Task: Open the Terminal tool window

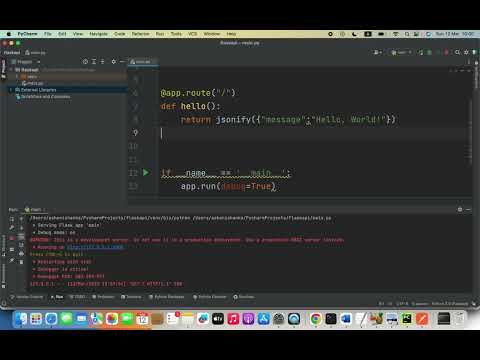Action: point(131,297)
